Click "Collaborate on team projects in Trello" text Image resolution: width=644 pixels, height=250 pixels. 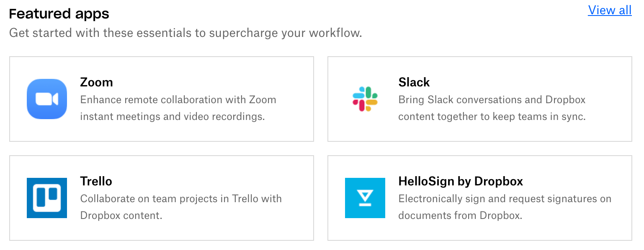pyautogui.click(x=181, y=199)
